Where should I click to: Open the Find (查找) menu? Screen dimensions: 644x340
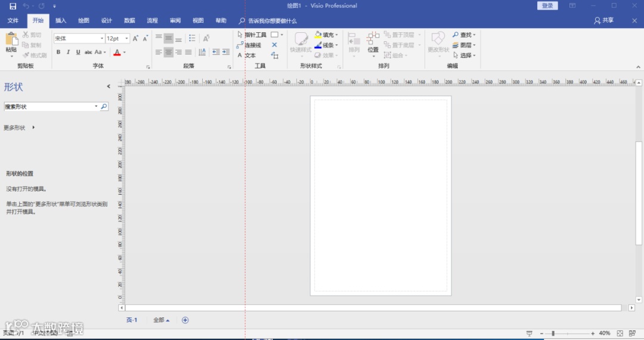464,35
